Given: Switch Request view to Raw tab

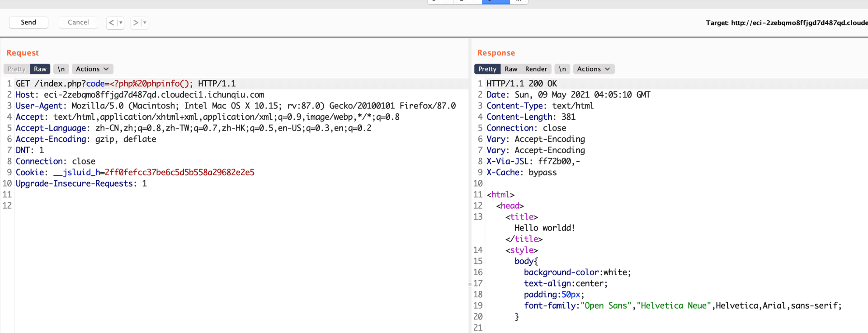Looking at the screenshot, I should [x=40, y=69].
